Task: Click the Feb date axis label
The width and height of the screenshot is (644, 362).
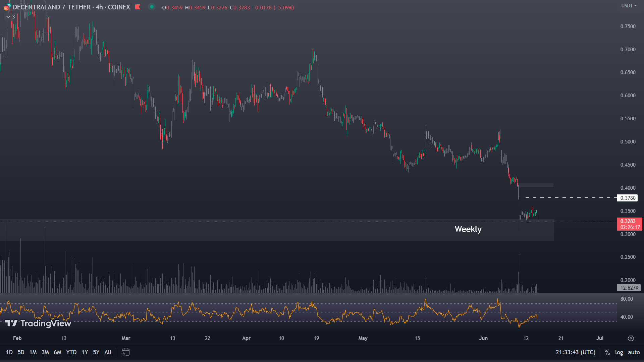Action: (x=17, y=338)
